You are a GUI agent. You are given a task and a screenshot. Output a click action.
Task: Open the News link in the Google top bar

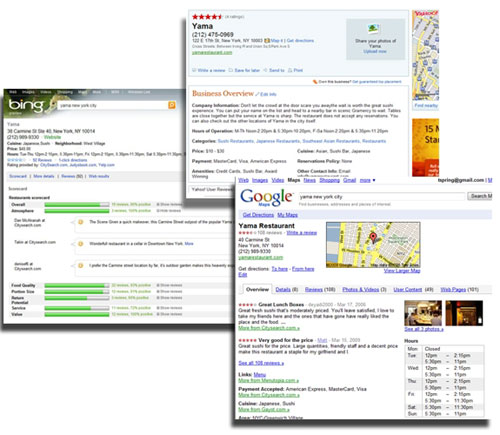coord(310,180)
